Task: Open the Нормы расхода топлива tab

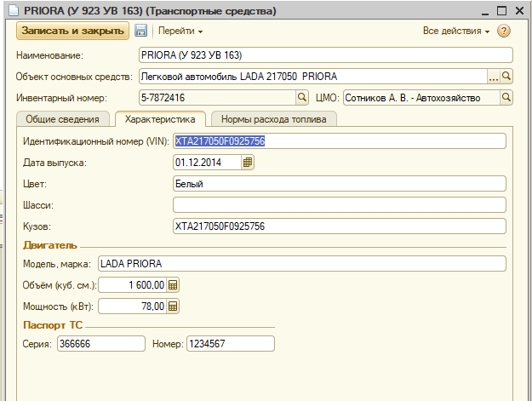Action: pos(273,119)
